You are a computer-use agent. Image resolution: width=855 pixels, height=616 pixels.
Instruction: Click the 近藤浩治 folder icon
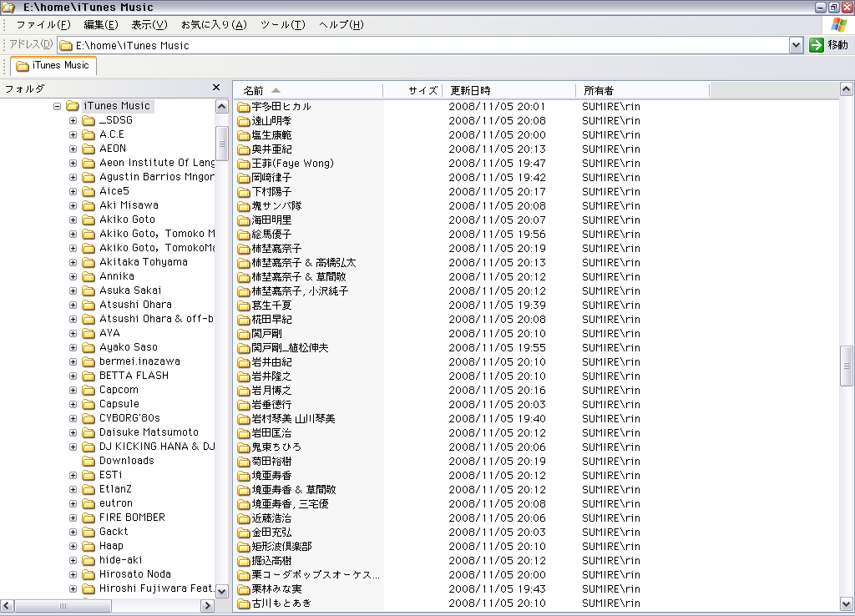244,518
